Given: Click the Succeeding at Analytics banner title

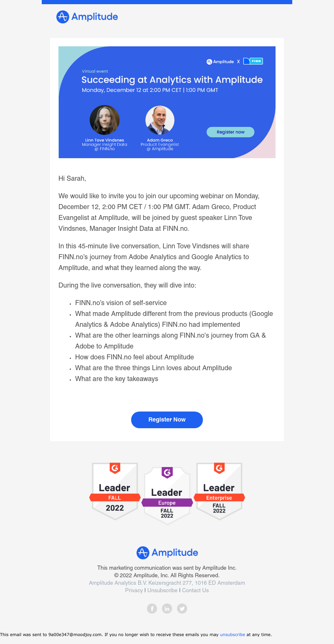Looking at the screenshot, I should [x=172, y=80].
